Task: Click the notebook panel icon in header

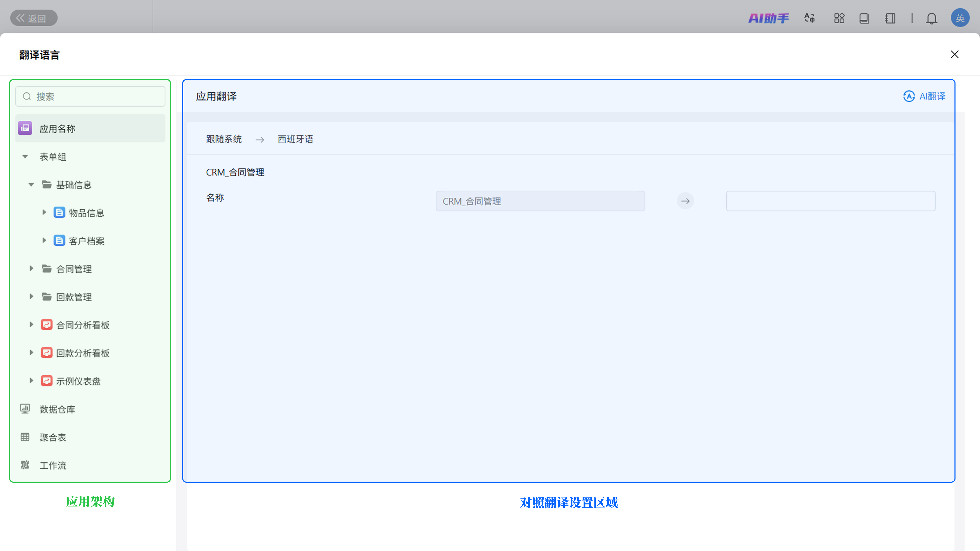Action: point(890,18)
